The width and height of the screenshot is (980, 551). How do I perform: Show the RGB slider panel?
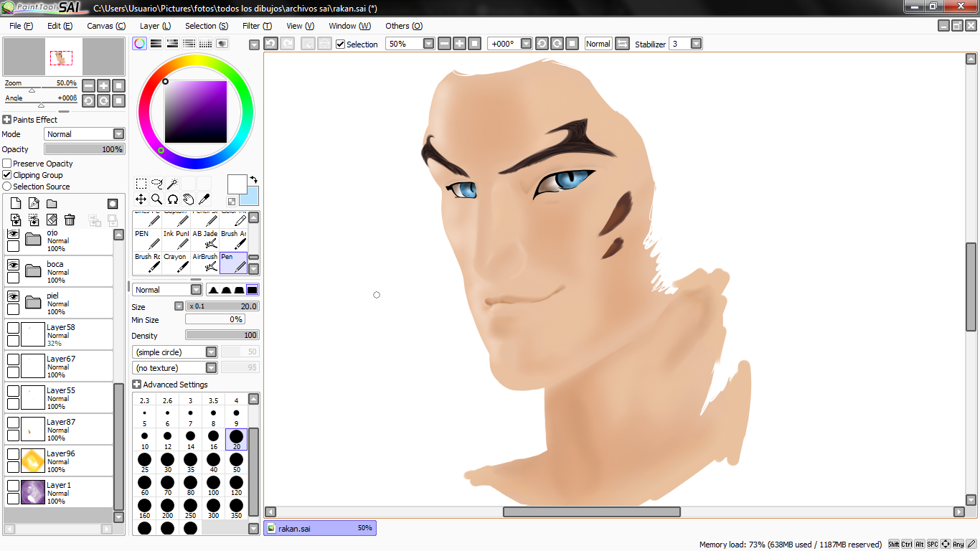[x=156, y=44]
